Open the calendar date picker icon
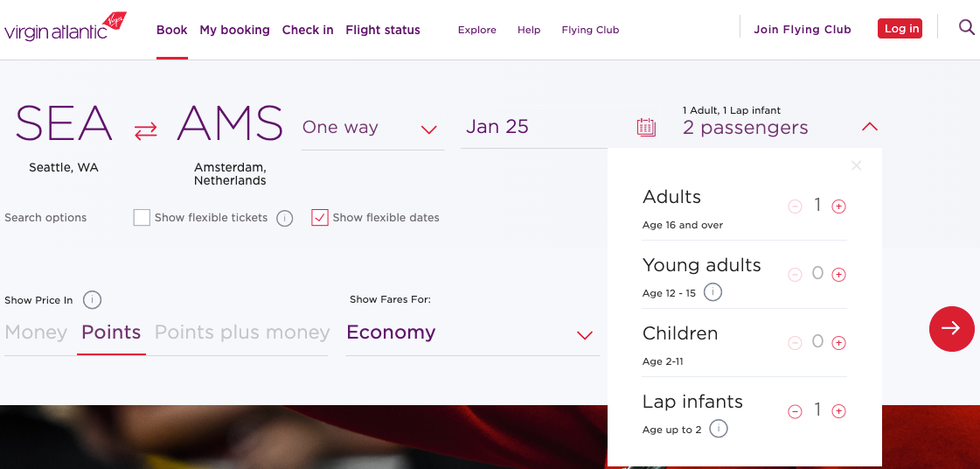Screen dimensions: 980x469 pyautogui.click(x=646, y=128)
